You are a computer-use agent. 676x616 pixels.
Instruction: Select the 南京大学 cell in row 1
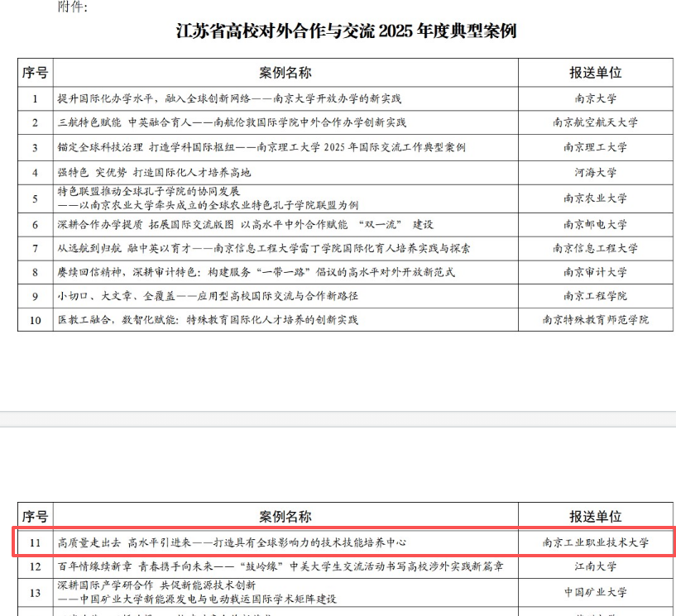point(595,98)
